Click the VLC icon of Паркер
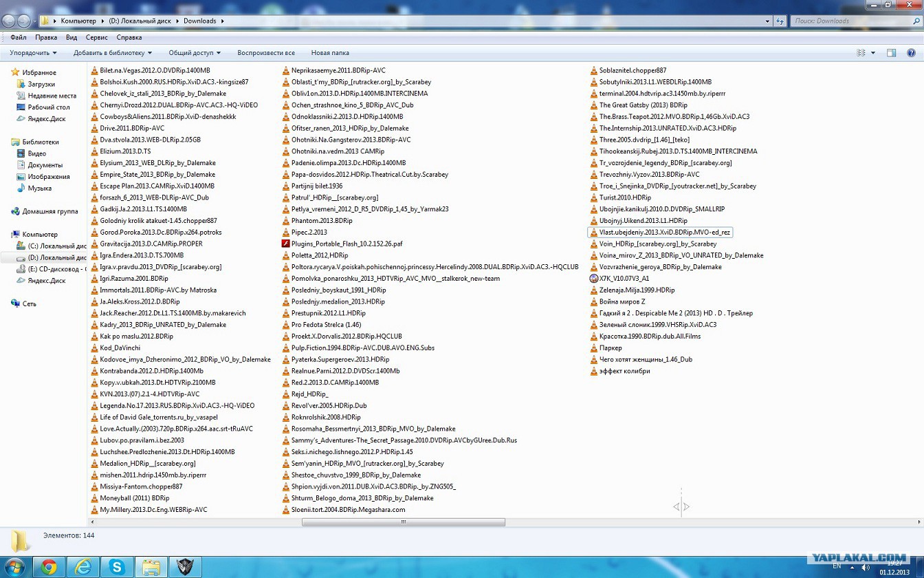Viewport: 924px width, 578px height. tap(594, 348)
